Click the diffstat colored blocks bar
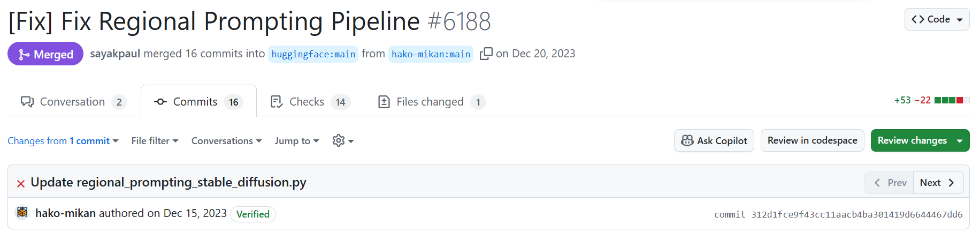980x239 pixels. click(x=952, y=100)
